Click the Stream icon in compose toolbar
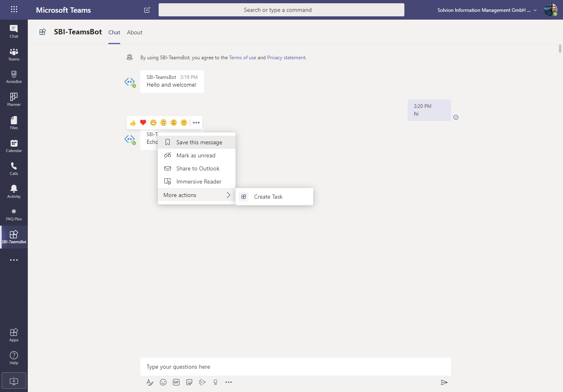 tap(202, 382)
